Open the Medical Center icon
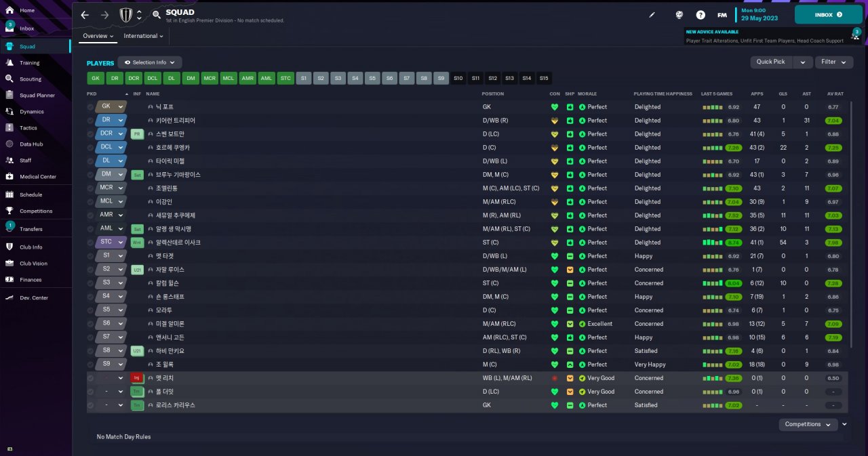 [x=9, y=176]
